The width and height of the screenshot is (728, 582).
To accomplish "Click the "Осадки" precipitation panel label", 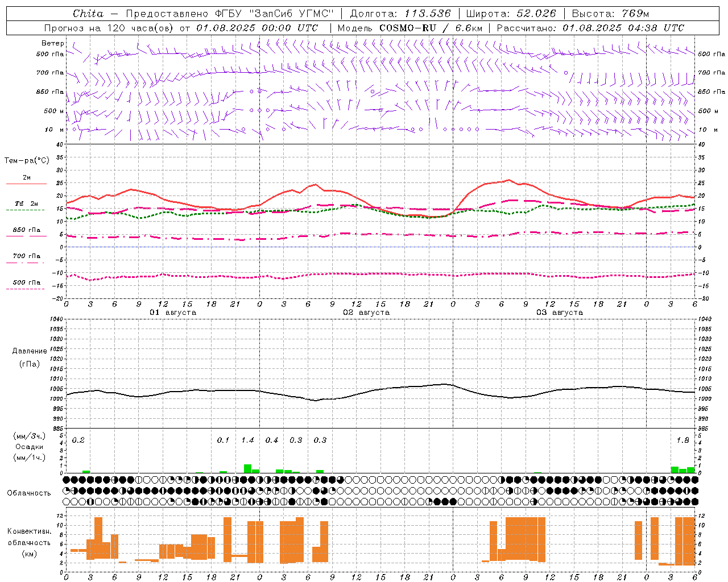I will pos(30,447).
